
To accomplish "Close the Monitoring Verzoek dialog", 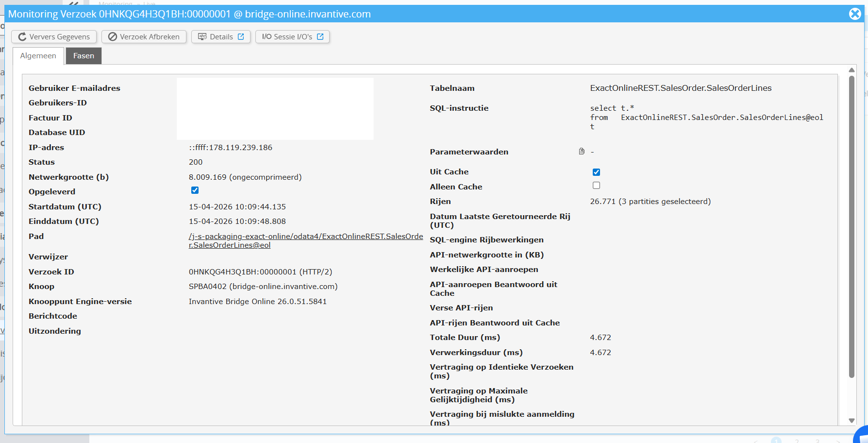I will tap(855, 14).
